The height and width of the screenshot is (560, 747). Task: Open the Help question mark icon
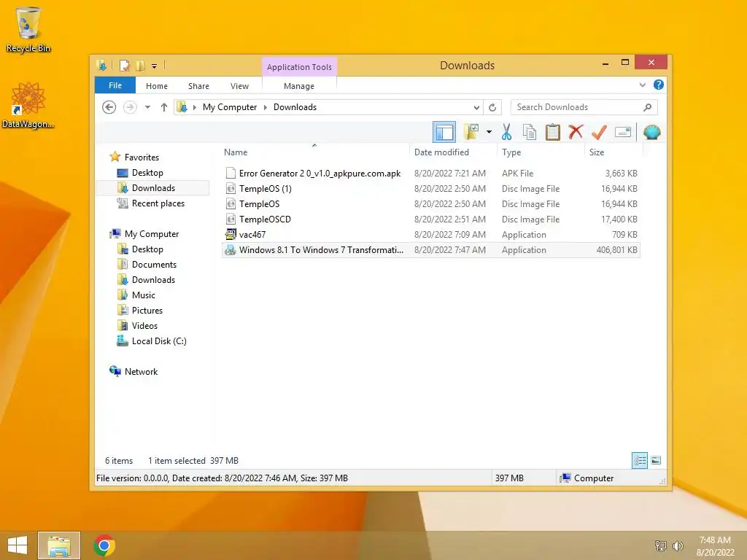(659, 85)
